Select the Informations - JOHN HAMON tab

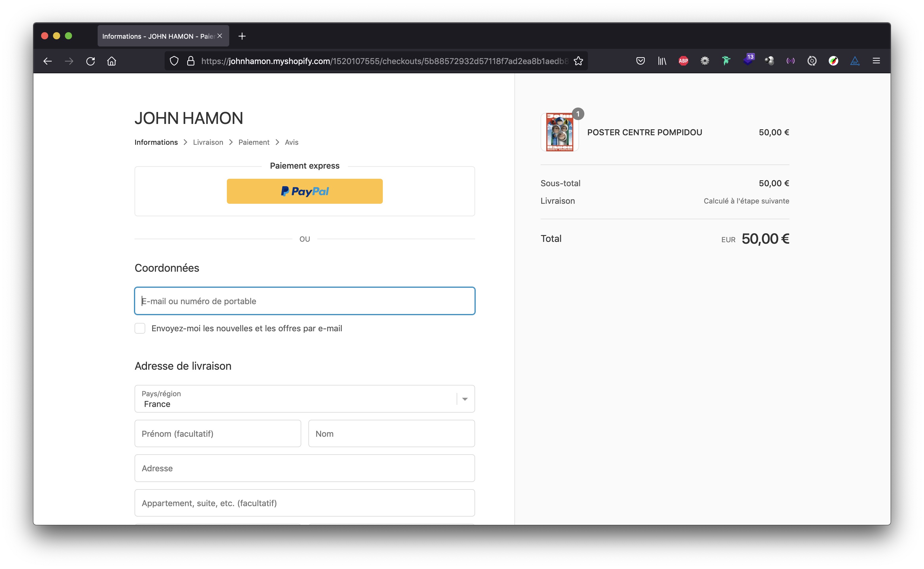(x=163, y=36)
